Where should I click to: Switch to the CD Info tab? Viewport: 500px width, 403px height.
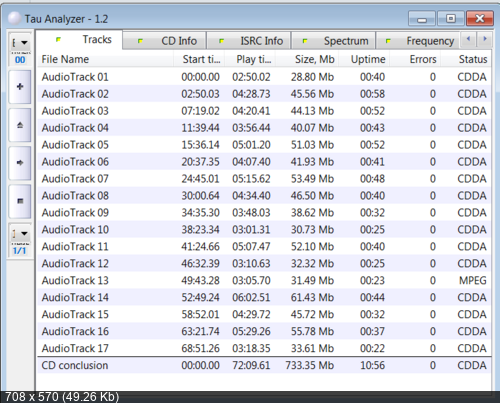(164, 41)
